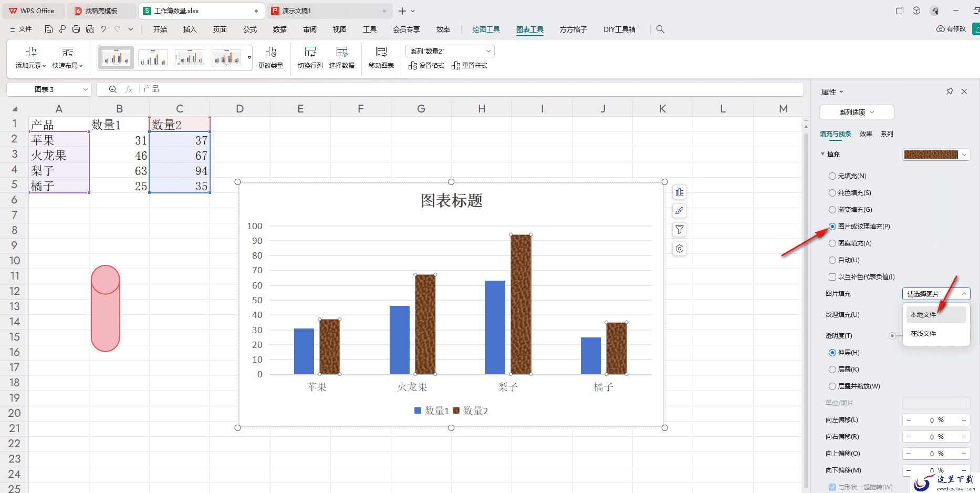Image resolution: width=980 pixels, height=493 pixels.
Task: Click chart settings hexagon icon
Action: click(680, 249)
